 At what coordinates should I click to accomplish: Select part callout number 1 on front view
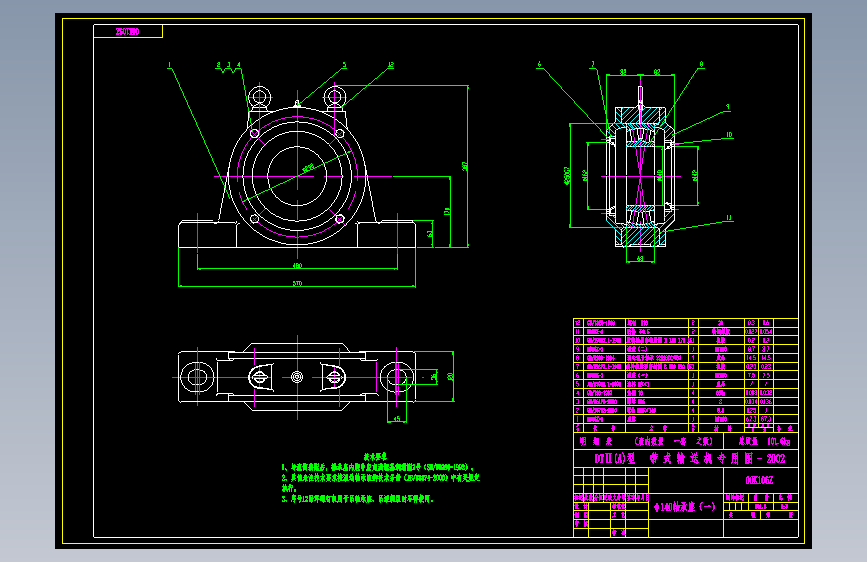point(169,65)
